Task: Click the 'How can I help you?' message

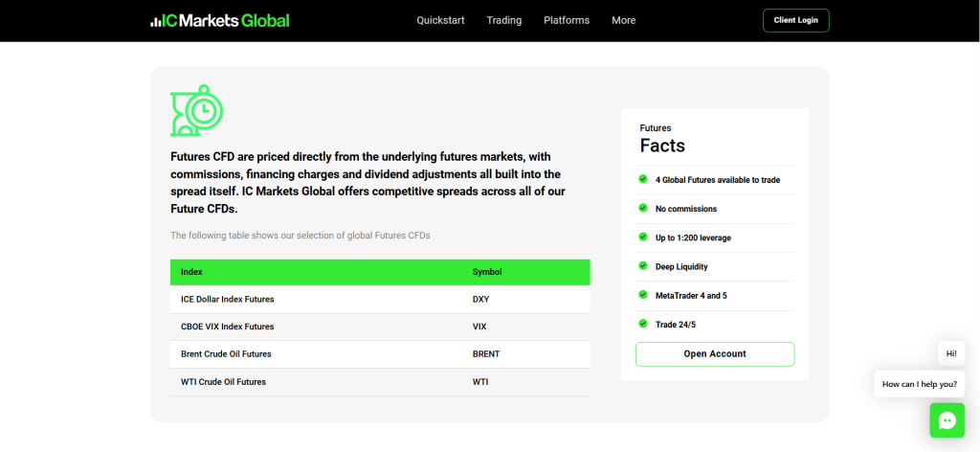Action: (x=919, y=384)
